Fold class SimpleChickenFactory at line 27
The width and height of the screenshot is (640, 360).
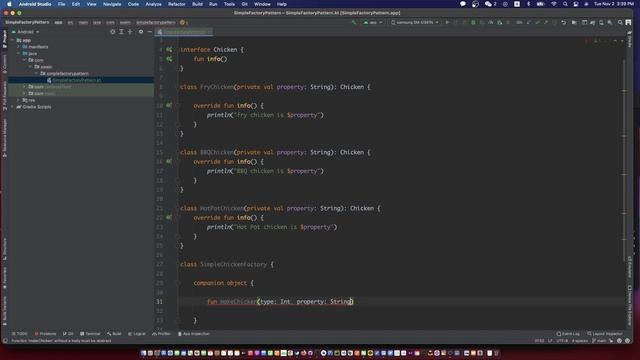point(178,264)
